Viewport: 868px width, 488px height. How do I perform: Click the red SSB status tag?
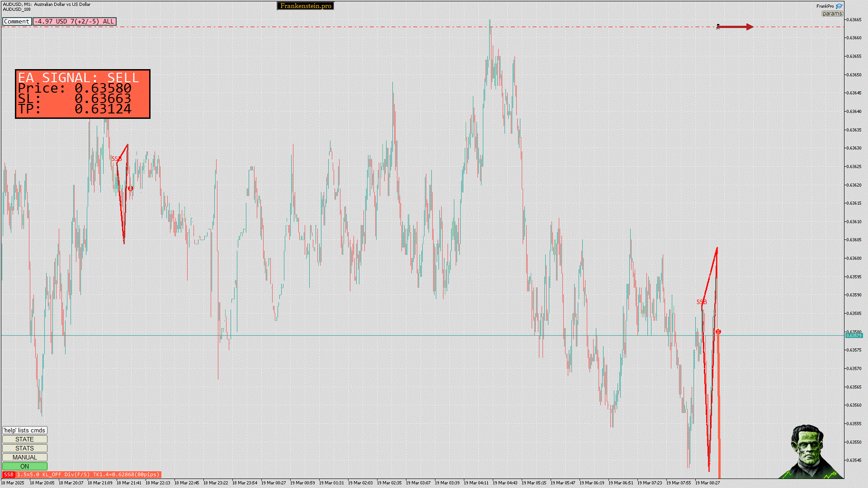9,474
